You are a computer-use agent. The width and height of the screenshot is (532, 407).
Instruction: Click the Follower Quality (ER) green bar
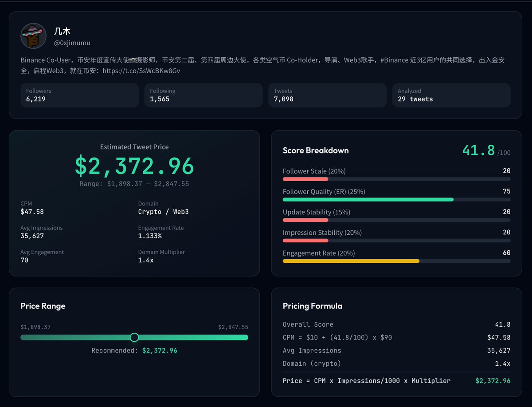[x=368, y=200]
